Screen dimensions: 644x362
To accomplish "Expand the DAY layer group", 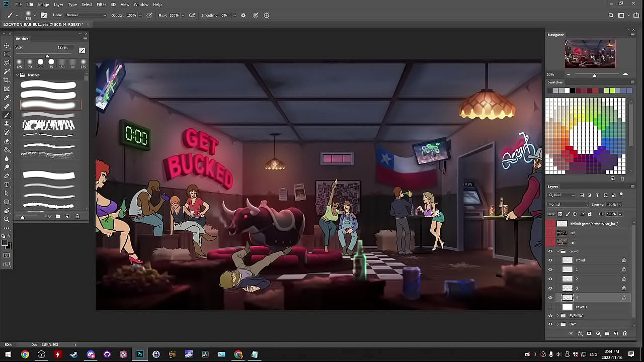I will [x=557, y=324].
